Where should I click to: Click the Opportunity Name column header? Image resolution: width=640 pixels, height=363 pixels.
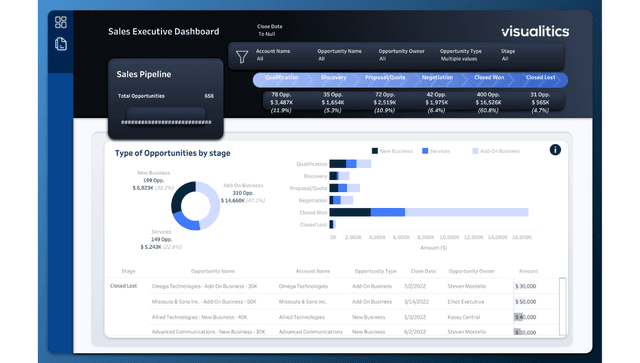213,271
